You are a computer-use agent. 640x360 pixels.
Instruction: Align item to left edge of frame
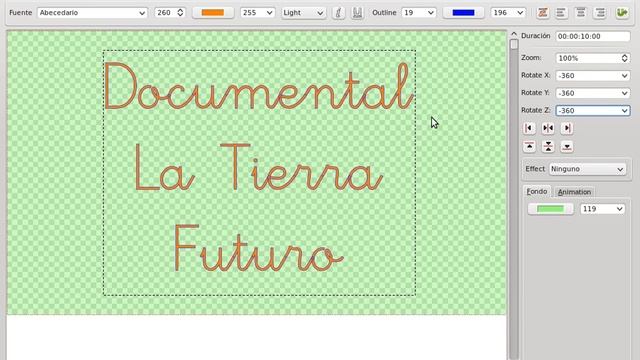point(529,128)
